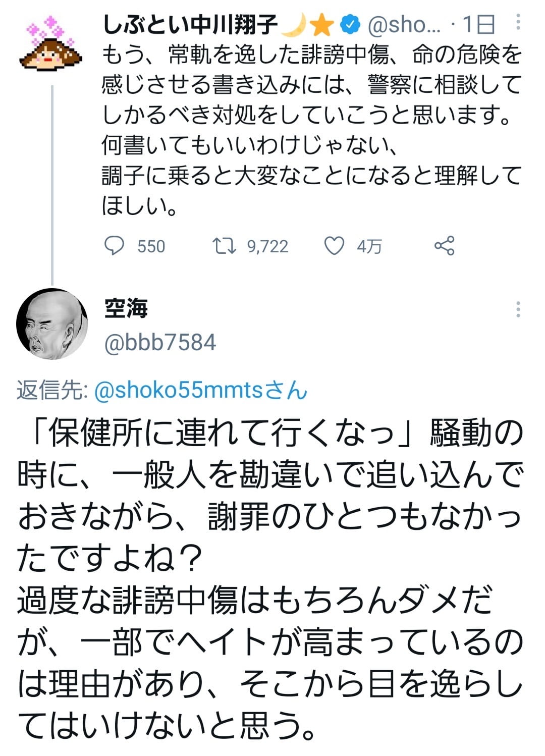The width and height of the screenshot is (545, 756).
Task: Like the tweet with the heart icon
Action: (334, 246)
